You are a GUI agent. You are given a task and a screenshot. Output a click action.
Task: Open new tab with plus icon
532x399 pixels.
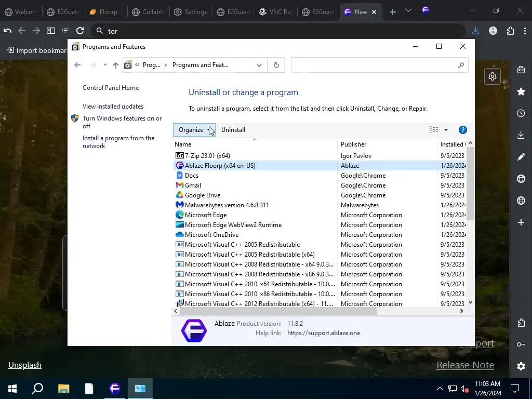pyautogui.click(x=393, y=12)
